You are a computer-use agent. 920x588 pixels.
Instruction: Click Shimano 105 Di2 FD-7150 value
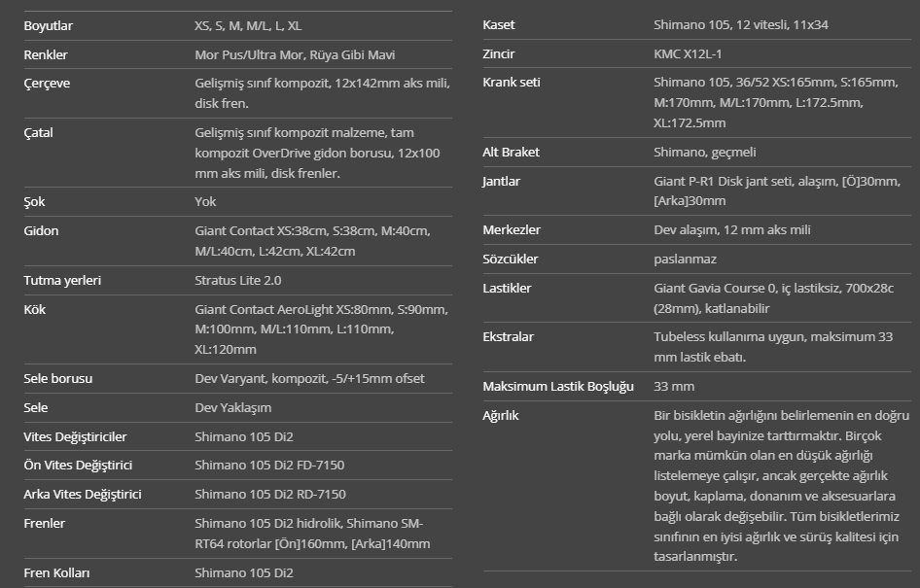[269, 465]
